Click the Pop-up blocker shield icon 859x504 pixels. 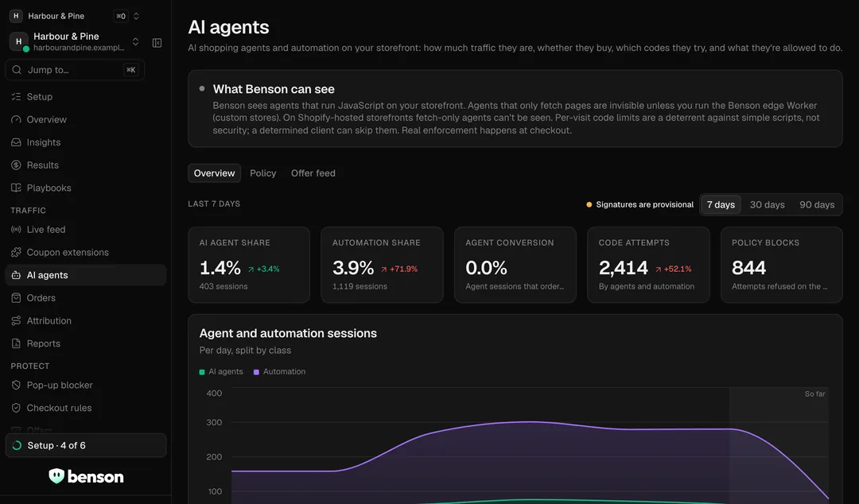click(16, 385)
